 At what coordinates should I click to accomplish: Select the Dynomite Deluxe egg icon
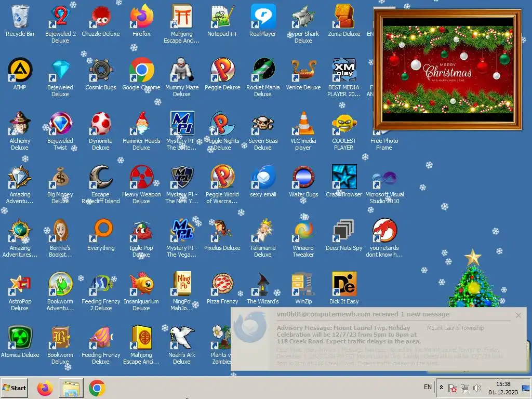tap(101, 123)
